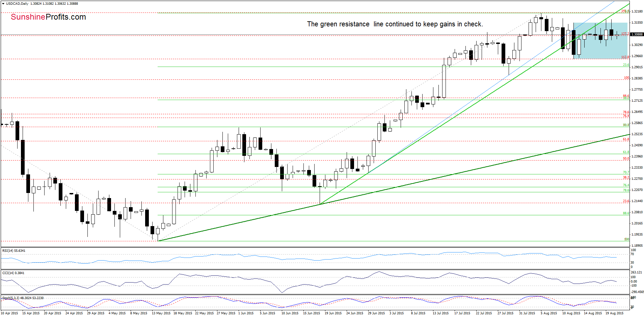Click the green resistance line annotation text
Screen dimensions: 644x316
[395, 24]
